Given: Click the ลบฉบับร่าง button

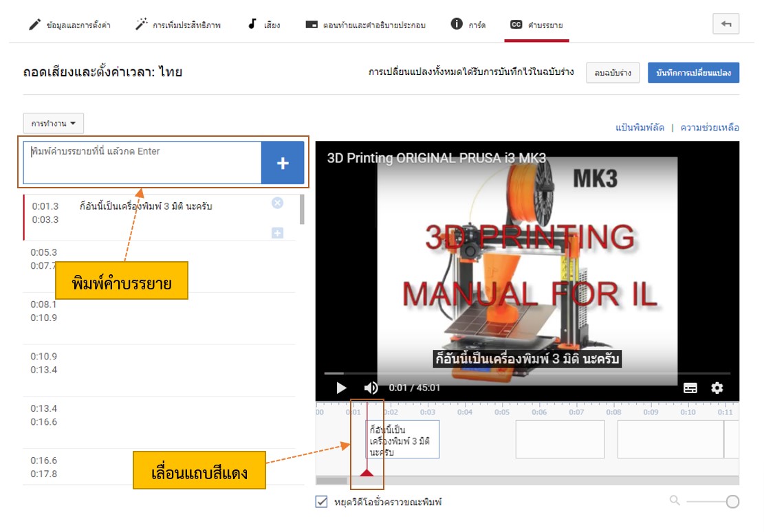Looking at the screenshot, I should click(613, 73).
